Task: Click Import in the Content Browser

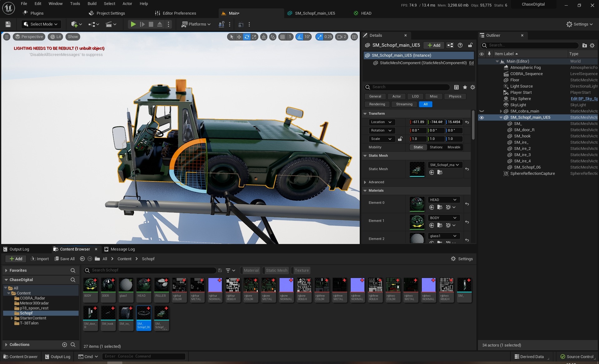Action: click(40, 259)
